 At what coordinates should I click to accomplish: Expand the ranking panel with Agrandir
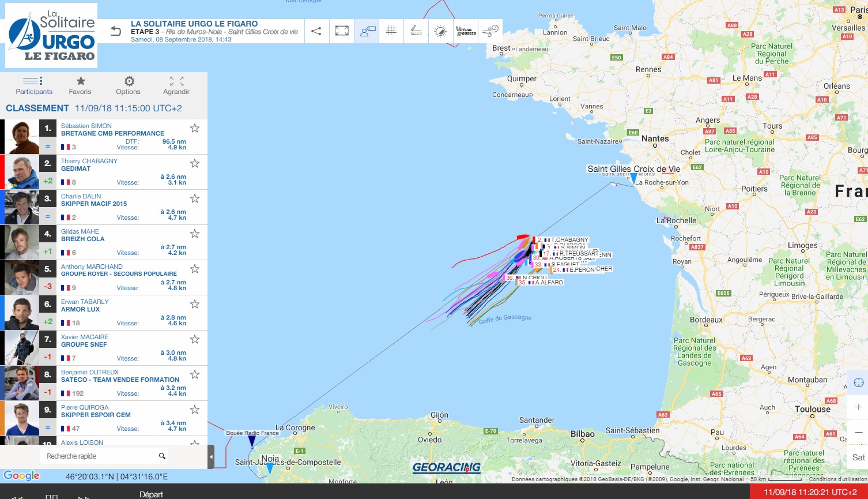(176, 85)
